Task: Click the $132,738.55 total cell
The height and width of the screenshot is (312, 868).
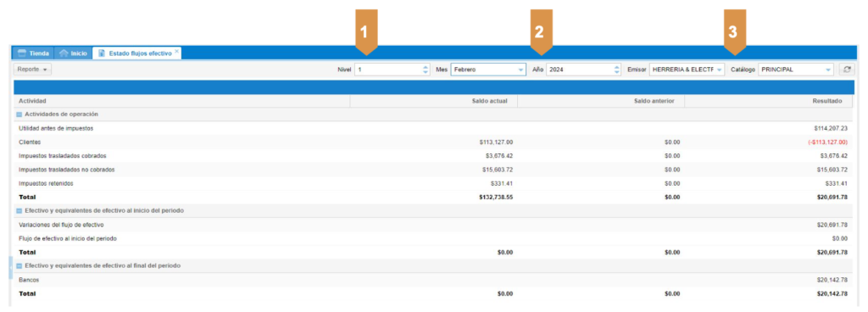Action: point(496,197)
